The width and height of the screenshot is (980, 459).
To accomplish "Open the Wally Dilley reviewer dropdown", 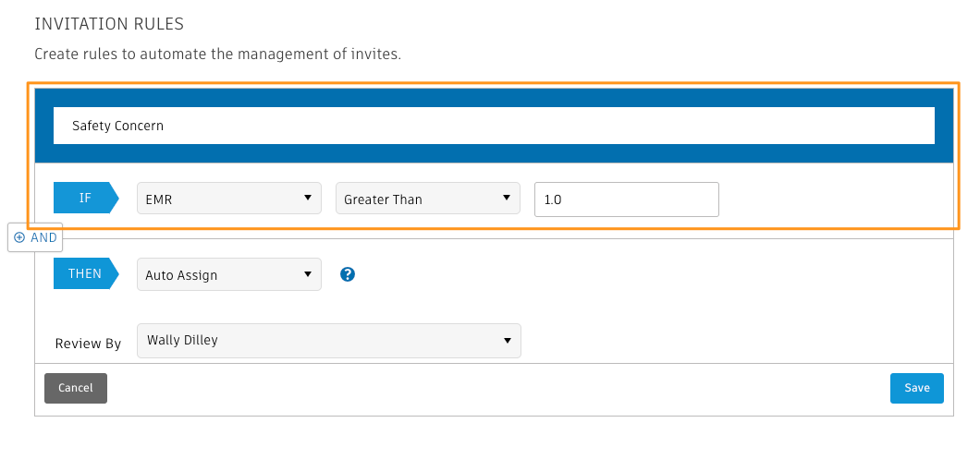I will tap(329, 341).
